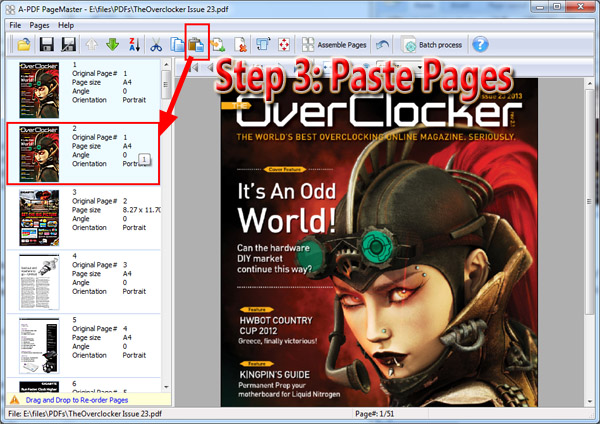The width and height of the screenshot is (600, 424).
Task: Paste pages with the clipboard icon
Action: [196, 45]
